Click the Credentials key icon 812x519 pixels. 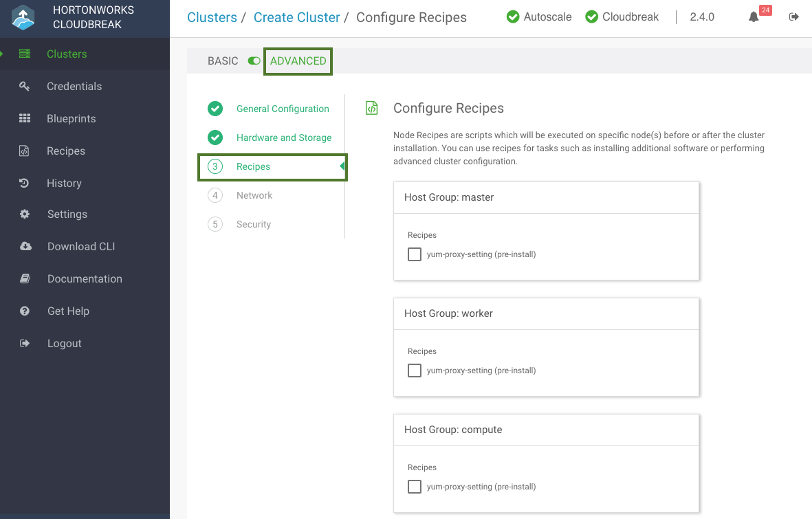24,86
